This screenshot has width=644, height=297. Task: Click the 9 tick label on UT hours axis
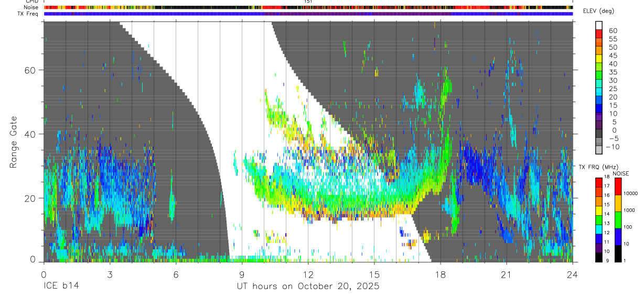click(x=242, y=274)
